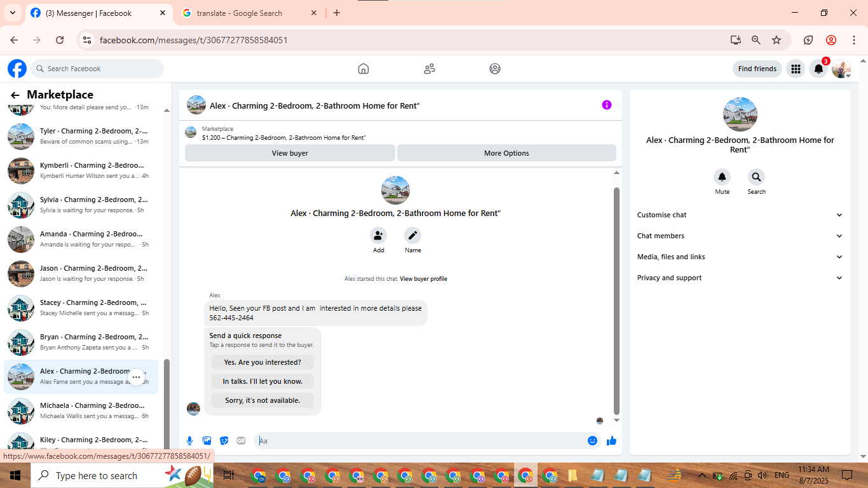
Task: Click the message text box
Action: point(419,440)
